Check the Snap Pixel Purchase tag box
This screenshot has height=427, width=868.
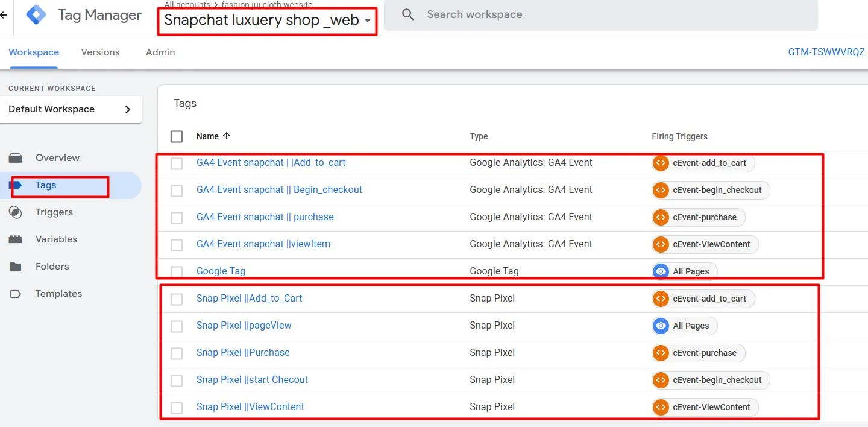pos(177,353)
